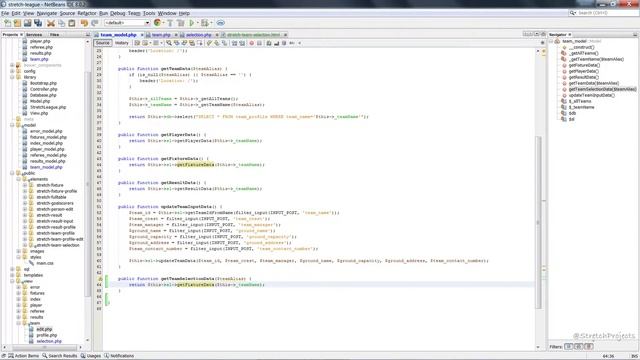Toggle first Navigator filter button
The image size is (640, 360).
(569, 347)
